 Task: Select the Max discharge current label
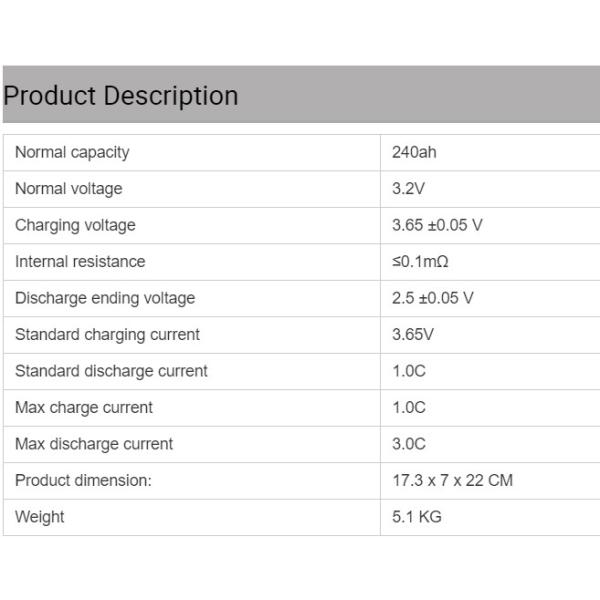(94, 444)
